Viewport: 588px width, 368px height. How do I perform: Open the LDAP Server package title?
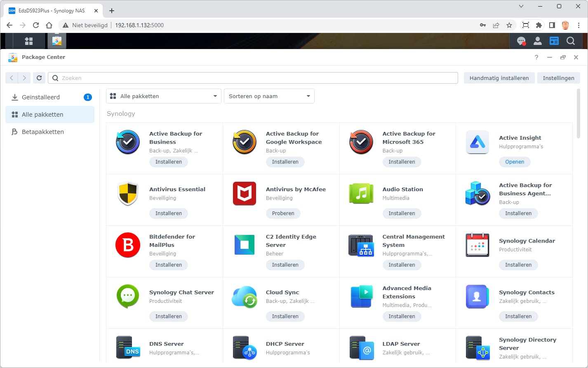401,344
